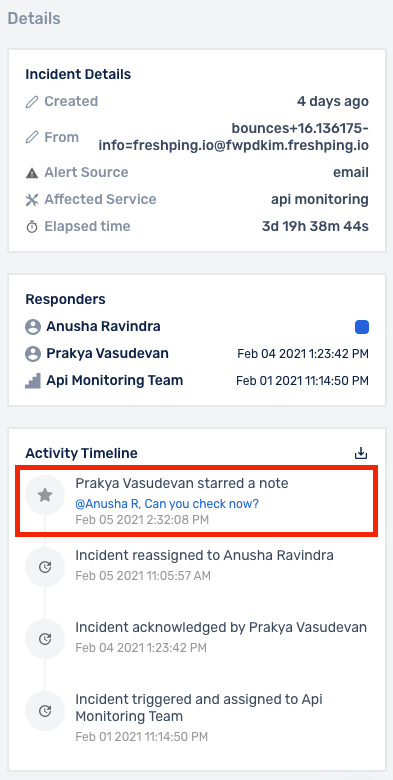Viewport: 393px width, 780px height.
Task: Click the blue square beside Anusha Ravindra
Action: point(362,327)
